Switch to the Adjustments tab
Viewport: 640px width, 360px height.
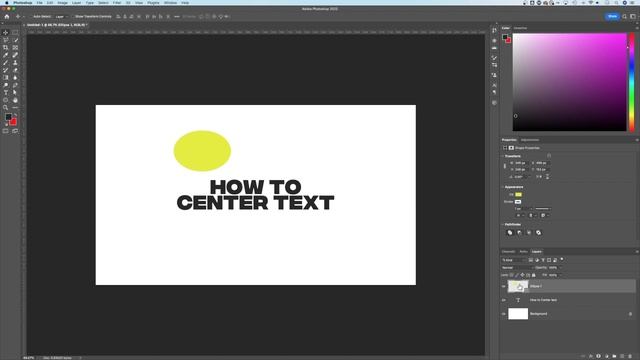coord(530,140)
